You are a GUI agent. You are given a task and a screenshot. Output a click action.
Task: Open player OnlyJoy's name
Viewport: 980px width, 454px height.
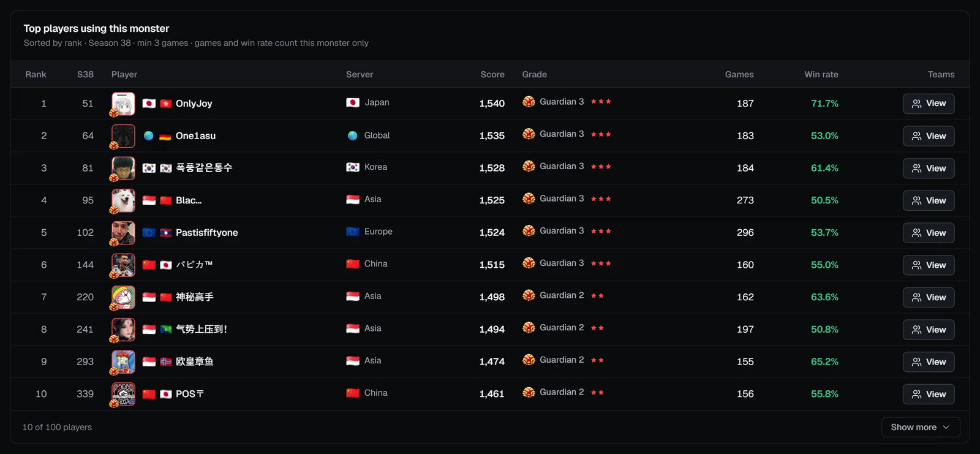point(194,104)
